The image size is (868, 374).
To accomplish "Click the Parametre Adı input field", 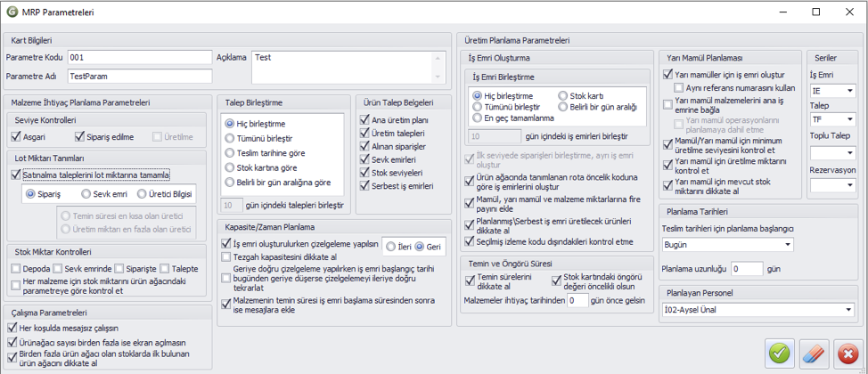I will 140,77.
